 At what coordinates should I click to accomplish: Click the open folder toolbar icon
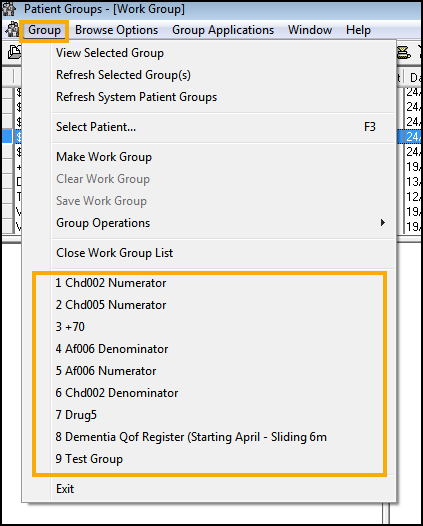pos(14,52)
